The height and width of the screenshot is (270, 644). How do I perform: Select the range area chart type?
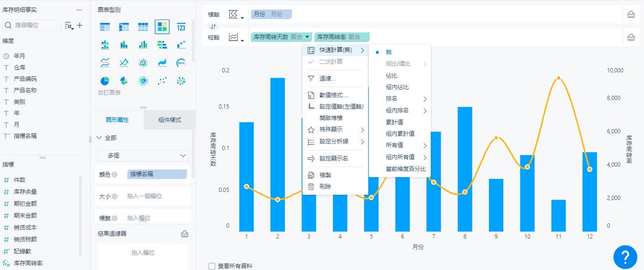coord(162,62)
